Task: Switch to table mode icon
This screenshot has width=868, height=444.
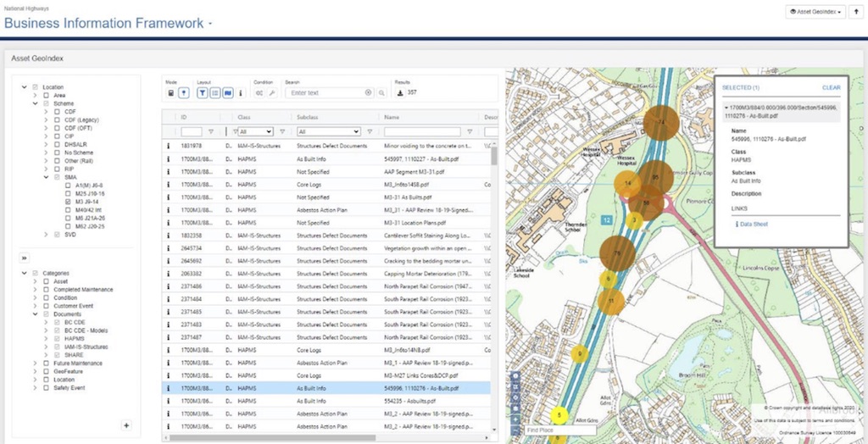Action: tap(171, 93)
